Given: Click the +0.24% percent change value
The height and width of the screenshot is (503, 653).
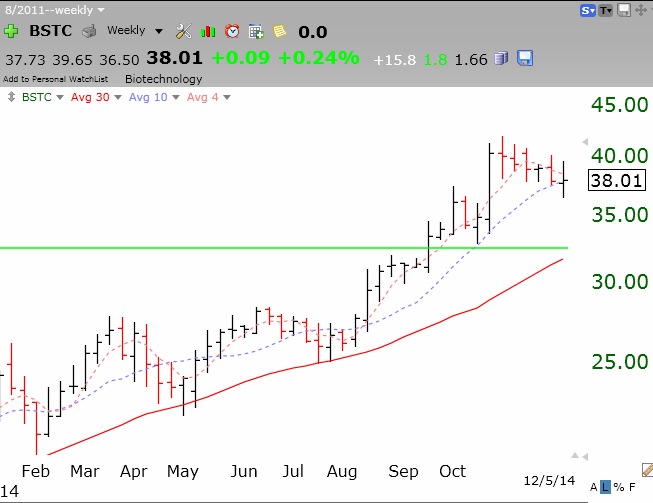Looking at the screenshot, I should 319,58.
